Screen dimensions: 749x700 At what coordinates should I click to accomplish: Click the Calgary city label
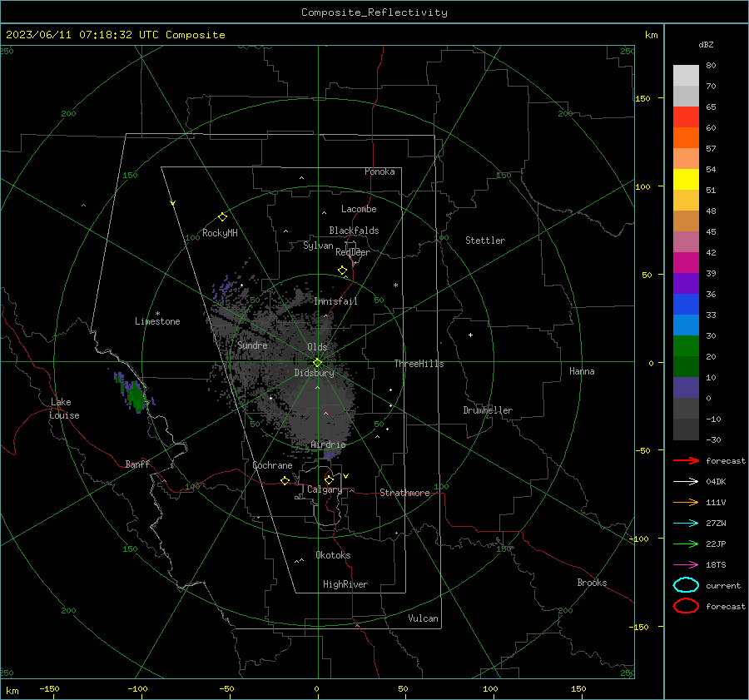[x=325, y=489]
